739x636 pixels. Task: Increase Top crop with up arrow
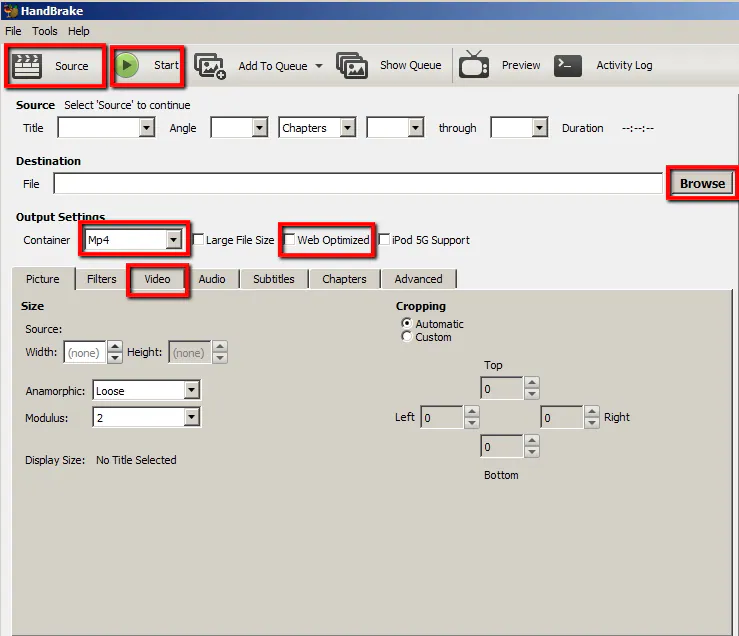coord(532,382)
